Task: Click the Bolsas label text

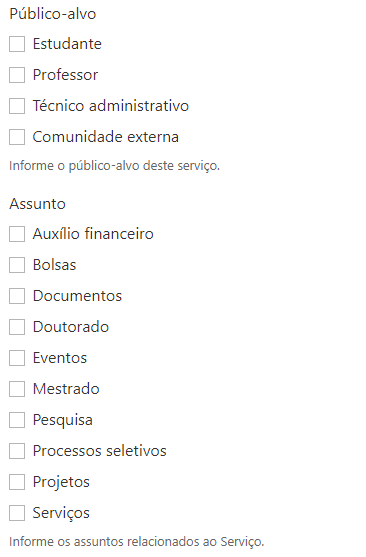Action: point(54,265)
